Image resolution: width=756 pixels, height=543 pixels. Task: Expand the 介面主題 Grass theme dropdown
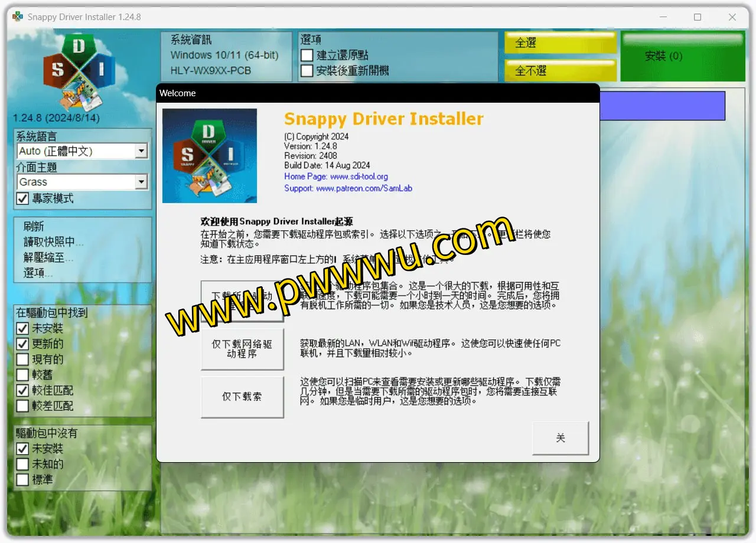tap(141, 182)
